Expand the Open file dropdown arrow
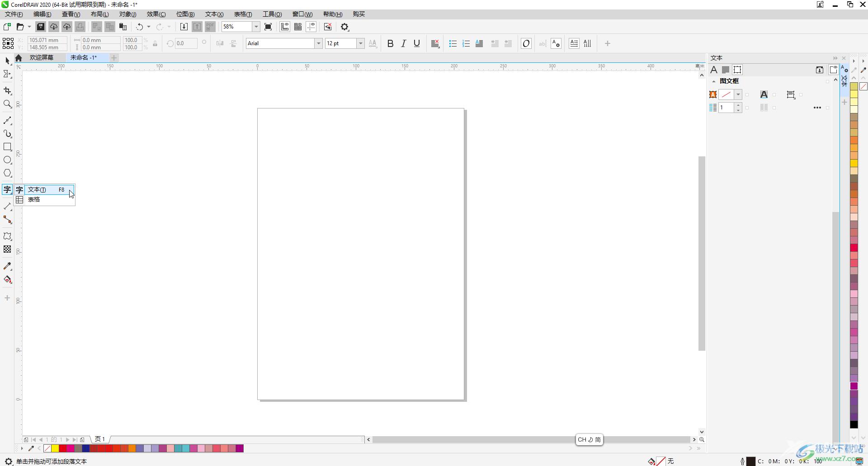The image size is (868, 466). point(29,27)
